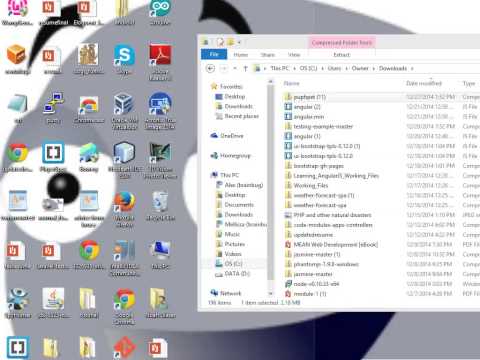Open the network computers desktop icon
This screenshot has width=480, height=360.
[x=53, y=108]
